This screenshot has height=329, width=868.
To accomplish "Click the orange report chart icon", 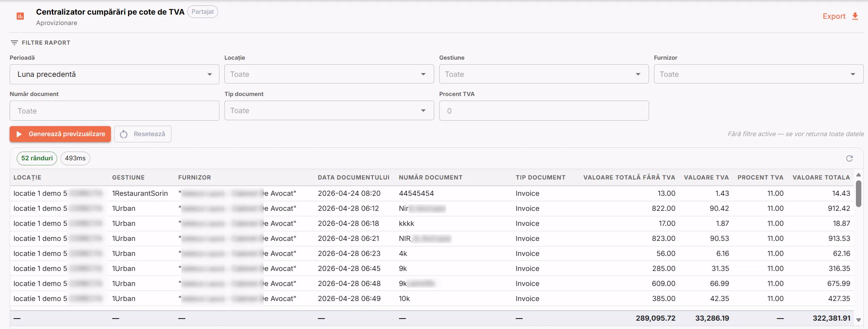I will 20,16.
